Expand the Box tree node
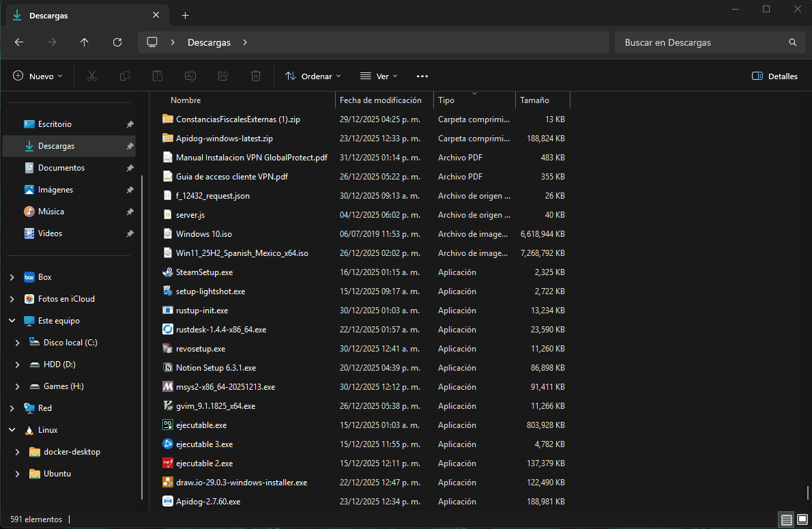The height and width of the screenshot is (529, 812). pos(12,277)
